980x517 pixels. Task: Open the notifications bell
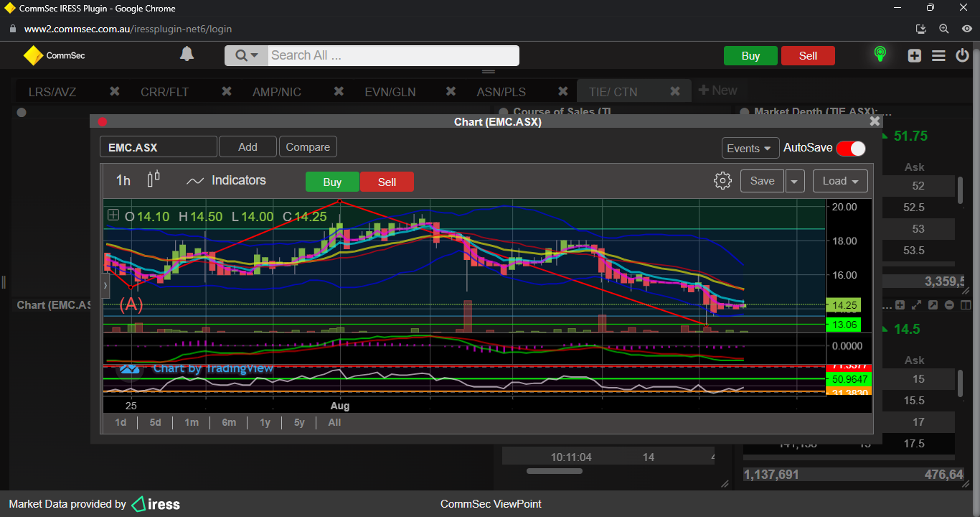pos(187,55)
